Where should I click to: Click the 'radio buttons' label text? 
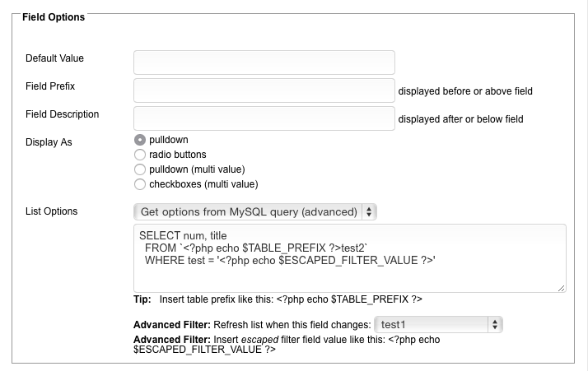pos(178,155)
